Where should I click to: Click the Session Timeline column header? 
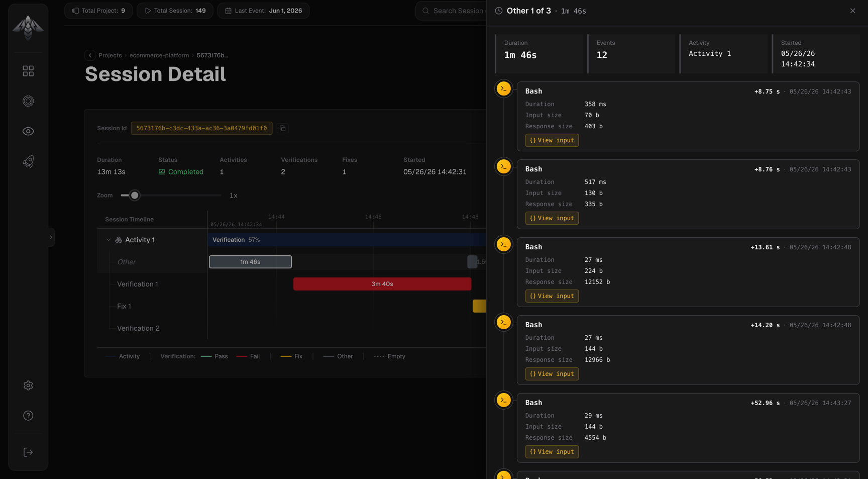click(129, 220)
